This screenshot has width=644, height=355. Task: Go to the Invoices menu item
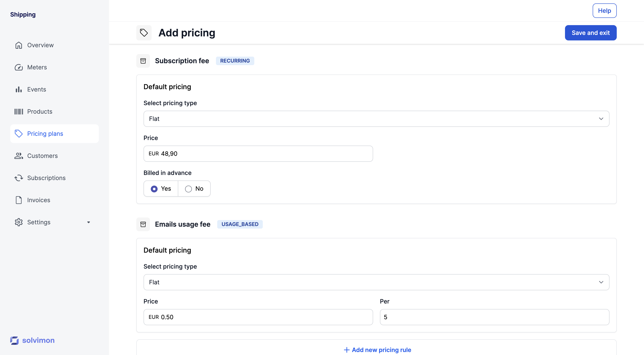point(39,200)
